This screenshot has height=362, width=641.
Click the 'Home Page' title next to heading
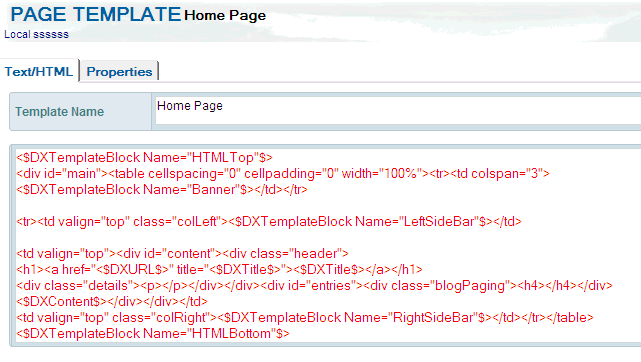[225, 16]
